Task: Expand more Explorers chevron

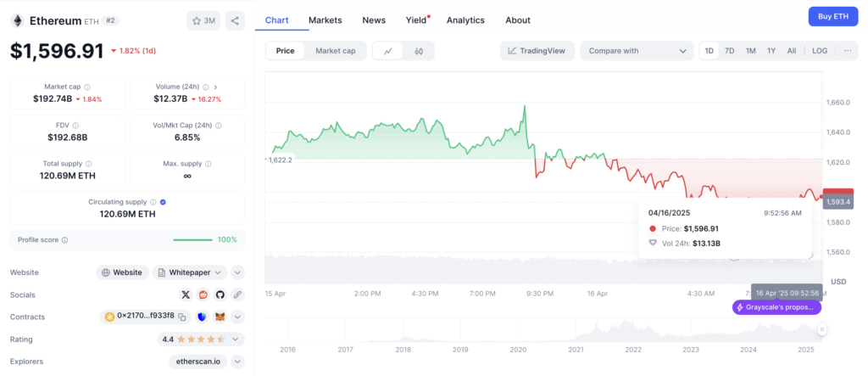Action: pos(237,362)
